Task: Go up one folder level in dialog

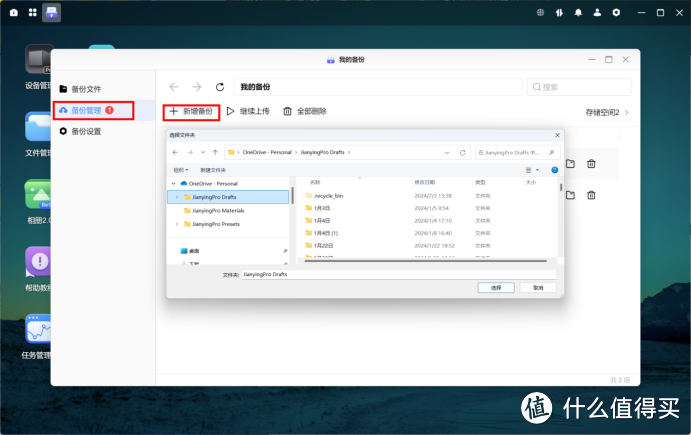Action: [x=215, y=153]
